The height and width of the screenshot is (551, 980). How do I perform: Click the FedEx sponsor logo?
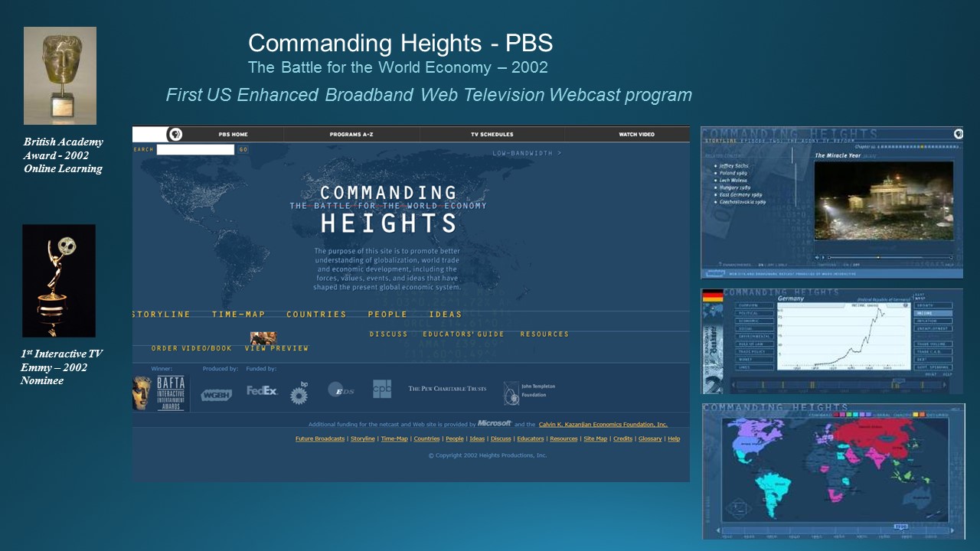262,391
